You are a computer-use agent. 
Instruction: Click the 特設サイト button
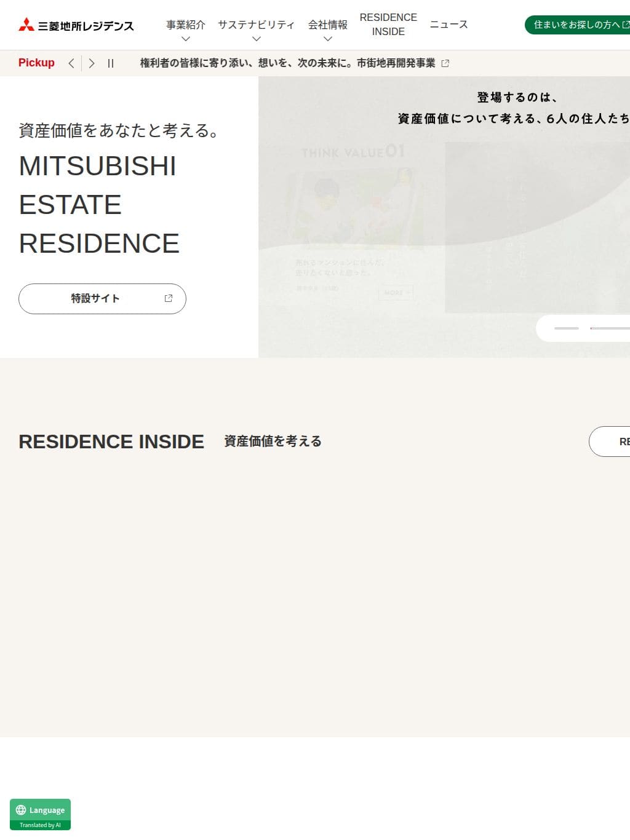click(x=102, y=299)
